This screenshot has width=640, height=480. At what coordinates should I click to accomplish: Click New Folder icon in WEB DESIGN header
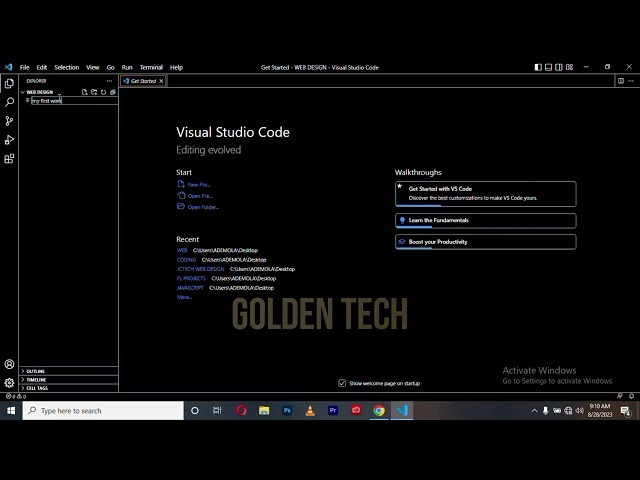[x=94, y=92]
